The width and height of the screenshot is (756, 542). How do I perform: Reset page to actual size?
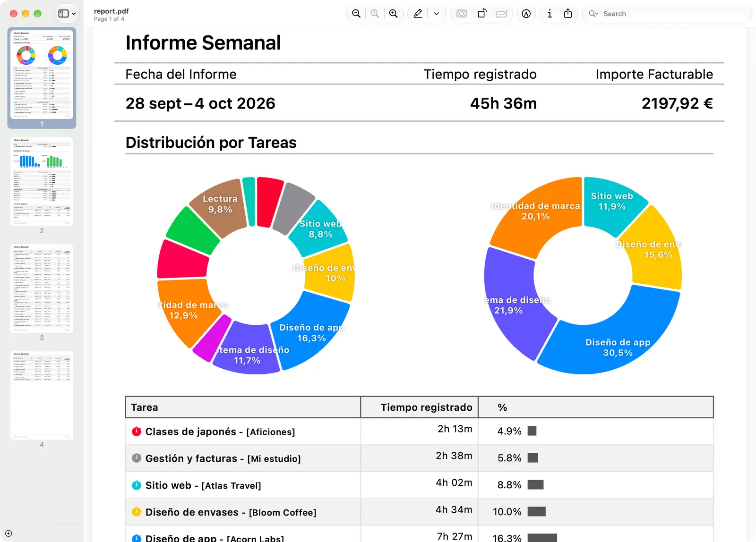click(x=375, y=14)
